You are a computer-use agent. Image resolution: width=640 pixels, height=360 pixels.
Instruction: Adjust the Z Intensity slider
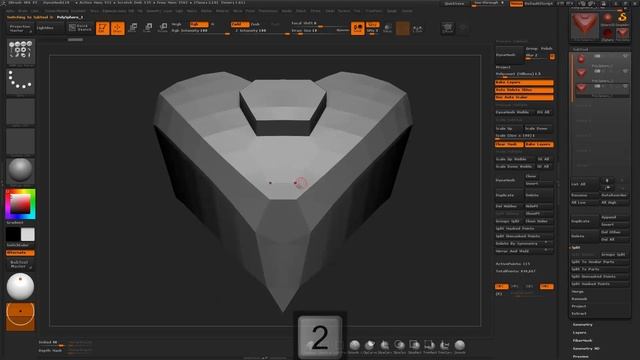pyautogui.click(x=260, y=31)
